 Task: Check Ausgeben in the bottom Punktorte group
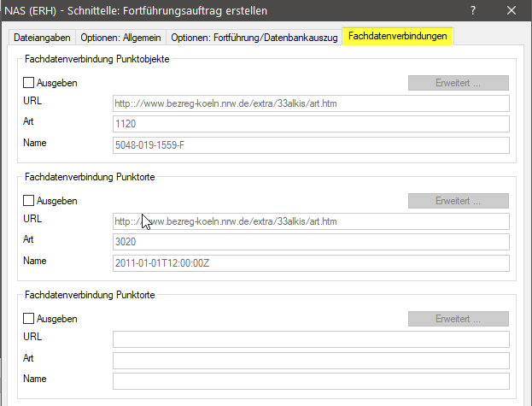coord(29,319)
